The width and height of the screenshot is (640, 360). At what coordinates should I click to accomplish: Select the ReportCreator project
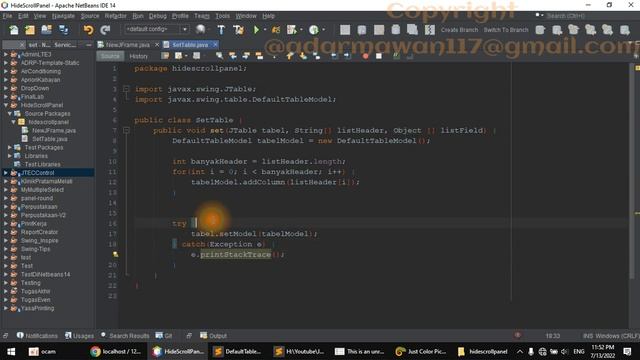pyautogui.click(x=39, y=232)
